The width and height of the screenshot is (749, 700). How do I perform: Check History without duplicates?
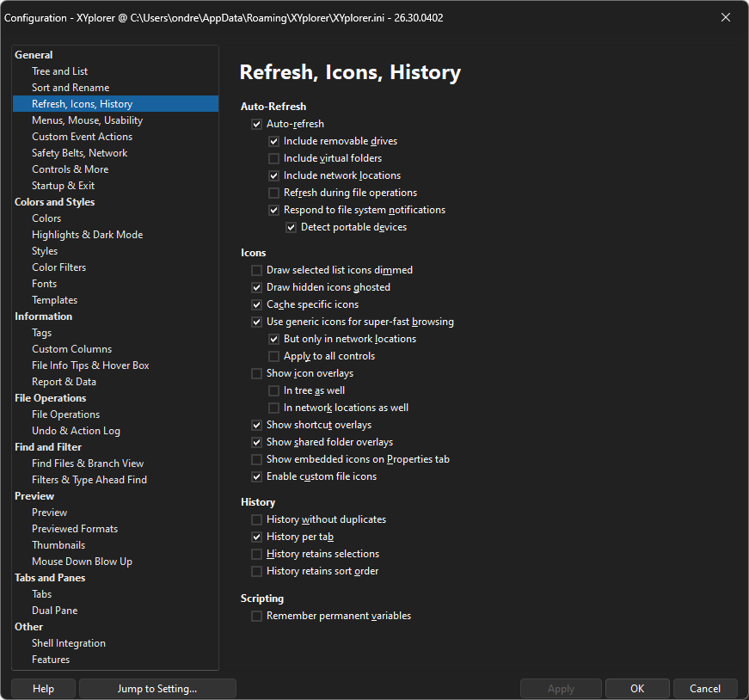click(x=256, y=519)
